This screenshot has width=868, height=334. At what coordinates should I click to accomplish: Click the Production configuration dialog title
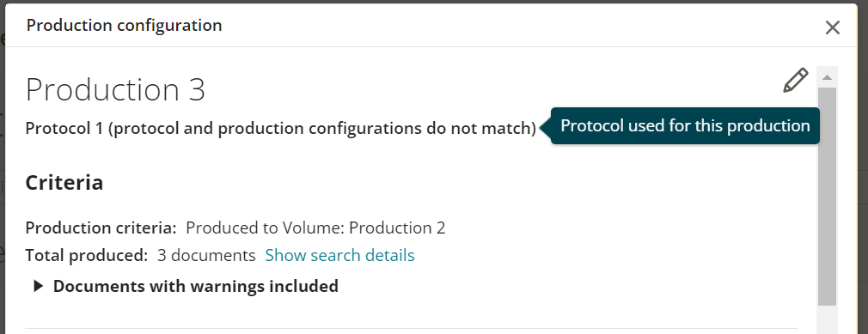point(124,26)
